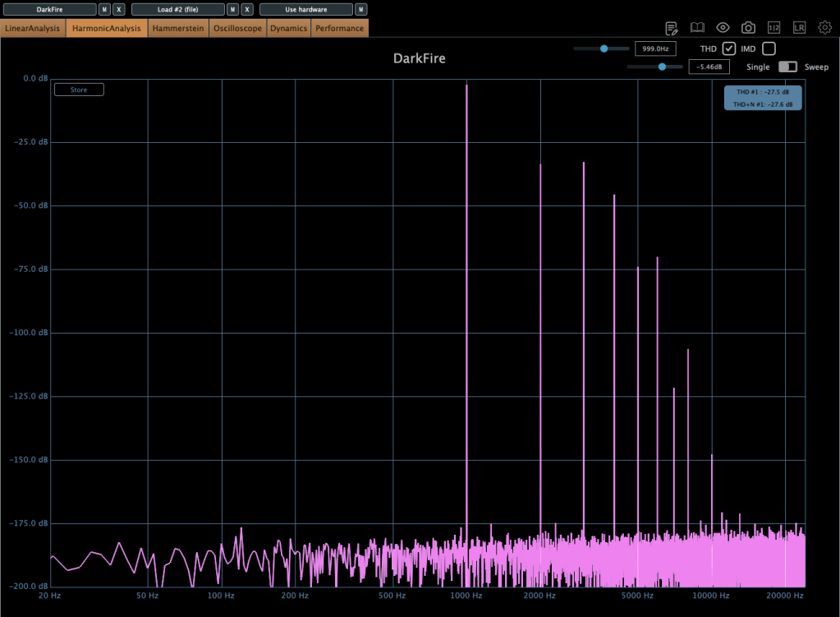Image resolution: width=840 pixels, height=617 pixels.
Task: Open the Use hardware selector
Action: [305, 9]
